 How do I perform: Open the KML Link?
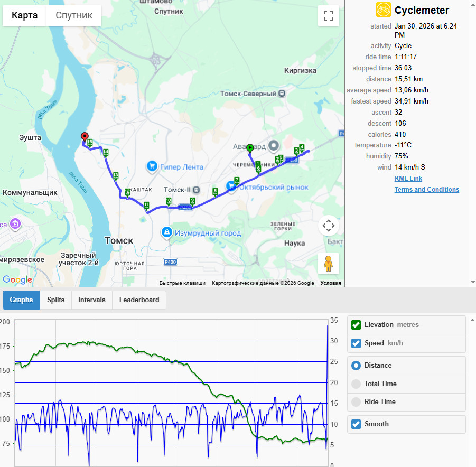coord(408,179)
